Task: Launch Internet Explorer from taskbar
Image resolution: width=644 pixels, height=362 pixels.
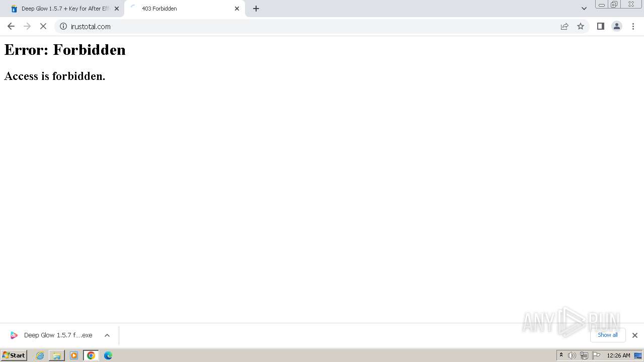Action: (40, 355)
